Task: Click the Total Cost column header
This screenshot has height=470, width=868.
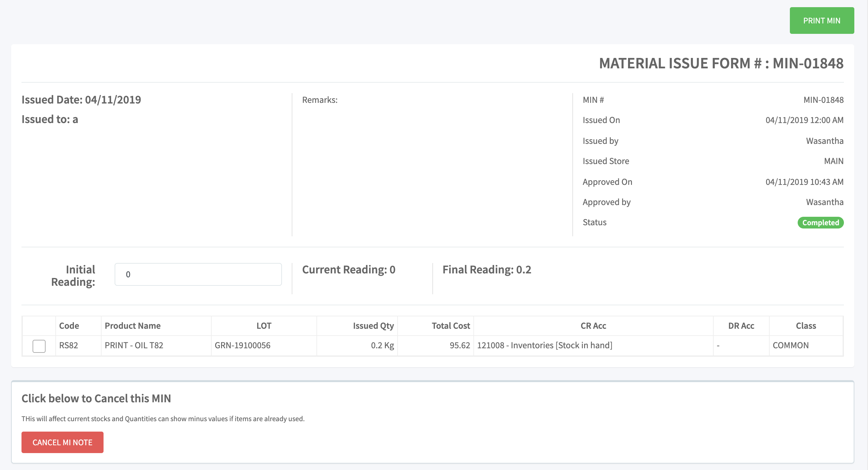Action: click(x=451, y=326)
